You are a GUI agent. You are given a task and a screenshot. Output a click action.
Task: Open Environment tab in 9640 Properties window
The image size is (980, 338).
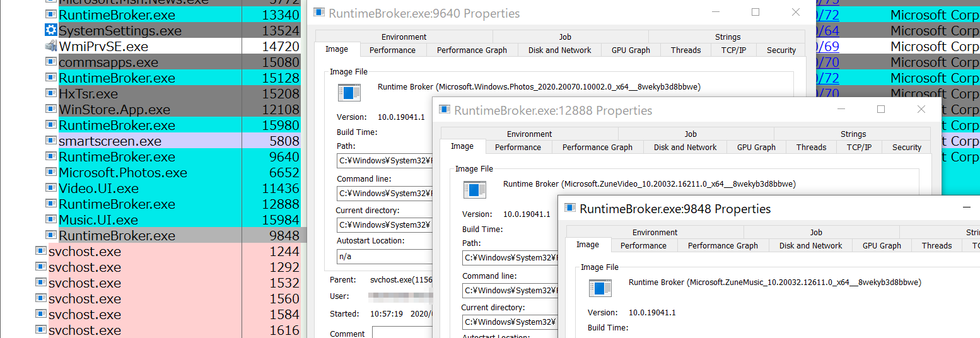pos(404,37)
